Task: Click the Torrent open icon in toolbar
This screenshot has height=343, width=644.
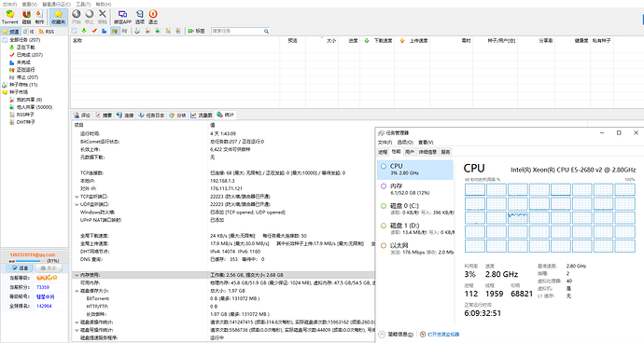Action: 10,17
